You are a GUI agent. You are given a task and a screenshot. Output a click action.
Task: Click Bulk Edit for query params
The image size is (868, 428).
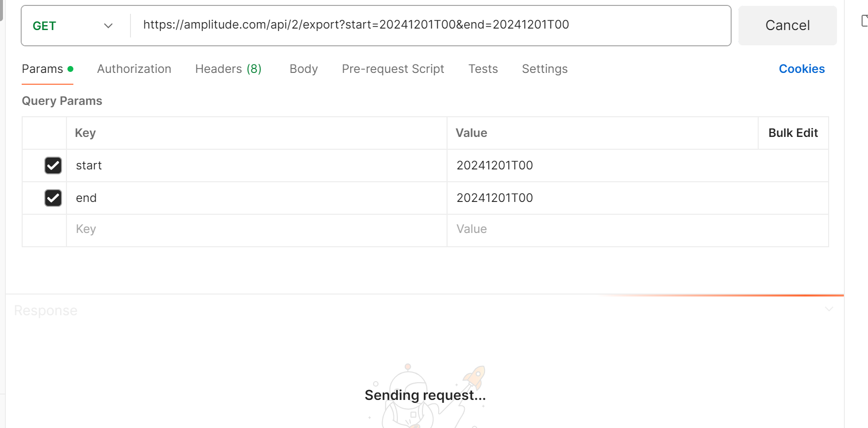(x=793, y=133)
